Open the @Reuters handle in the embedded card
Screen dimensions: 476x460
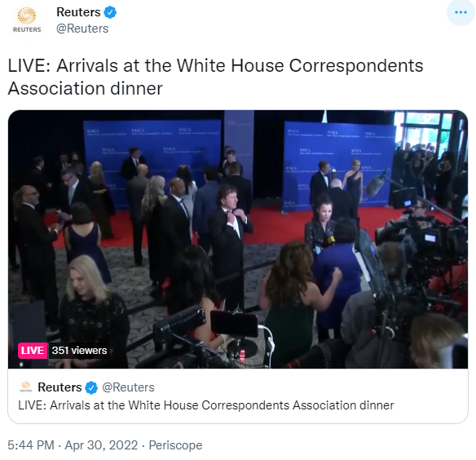click(128, 387)
